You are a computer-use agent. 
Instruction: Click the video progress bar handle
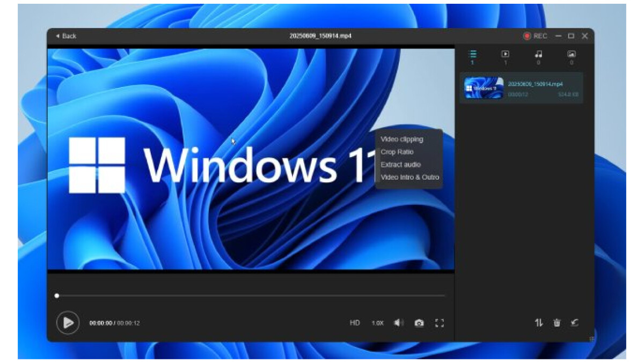[57, 295]
